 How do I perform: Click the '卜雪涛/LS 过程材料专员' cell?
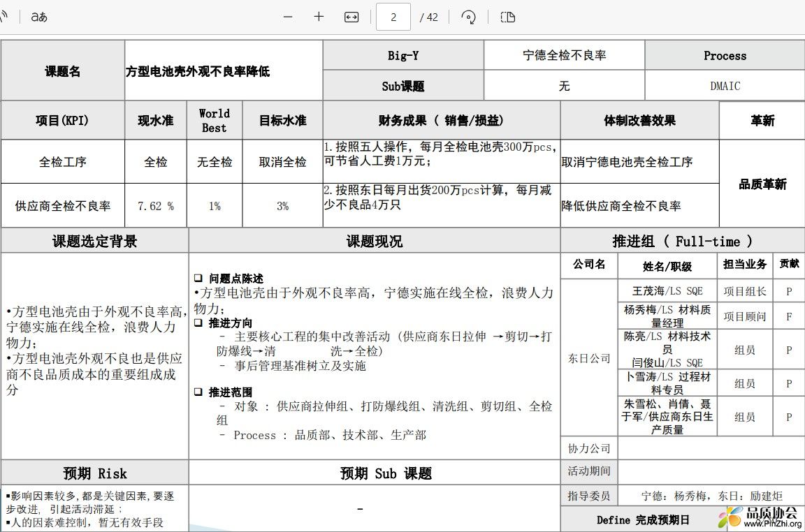(x=667, y=383)
